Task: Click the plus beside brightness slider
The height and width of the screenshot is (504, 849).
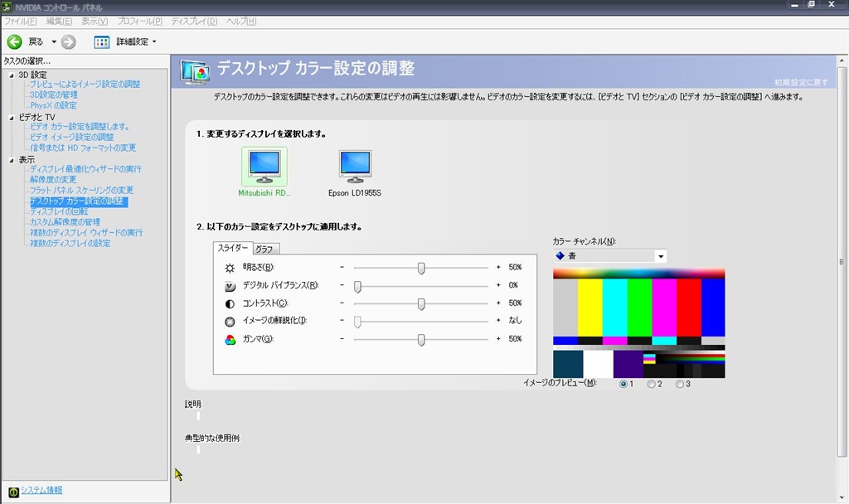Action: (498, 267)
